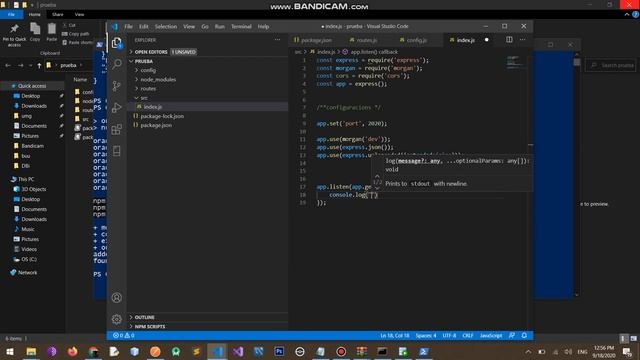Click Search prueba field in File Explorer
Viewport: 640px width, 360px height.
[611, 65]
